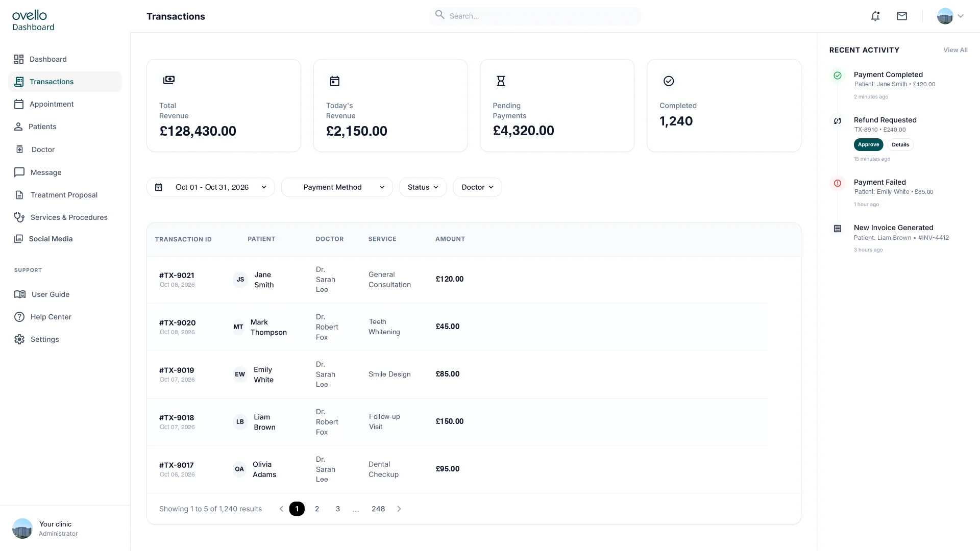Expand the profile avatar menu chevron
The width and height of the screenshot is (980, 551).
coord(961,16)
